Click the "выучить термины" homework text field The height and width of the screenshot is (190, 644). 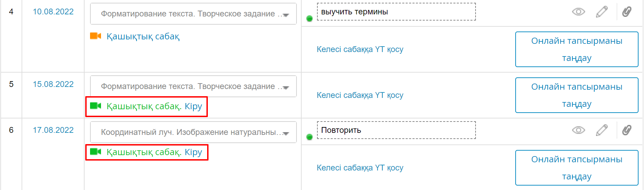pos(396,12)
